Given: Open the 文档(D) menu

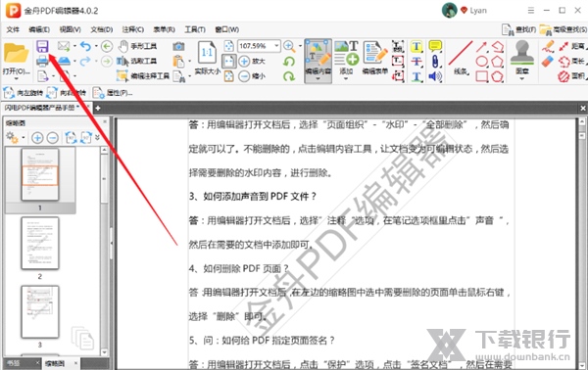Looking at the screenshot, I should click(102, 29).
